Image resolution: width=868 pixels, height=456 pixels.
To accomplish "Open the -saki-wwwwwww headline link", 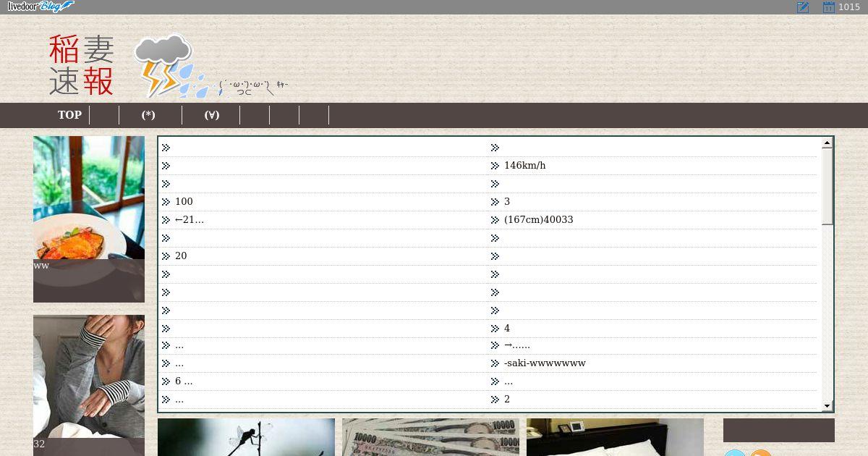I will tap(545, 363).
